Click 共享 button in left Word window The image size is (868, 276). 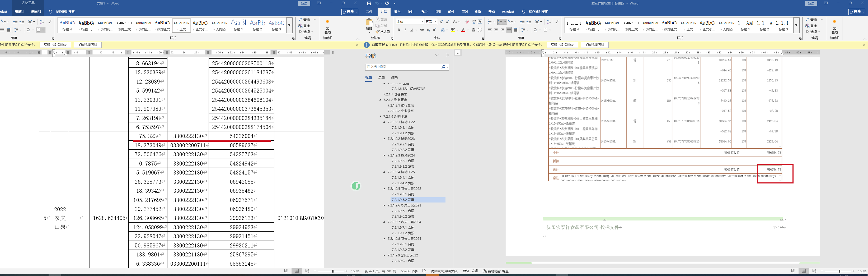350,11
